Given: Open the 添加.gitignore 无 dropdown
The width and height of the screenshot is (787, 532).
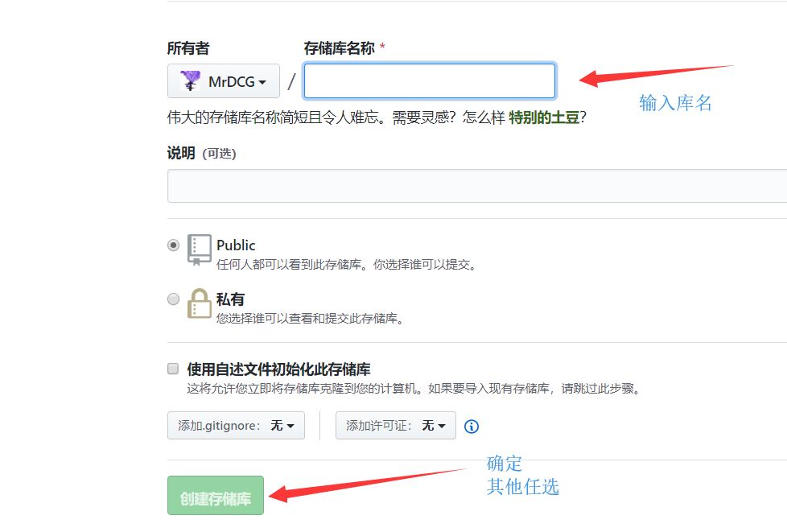Looking at the screenshot, I should pyautogui.click(x=236, y=425).
